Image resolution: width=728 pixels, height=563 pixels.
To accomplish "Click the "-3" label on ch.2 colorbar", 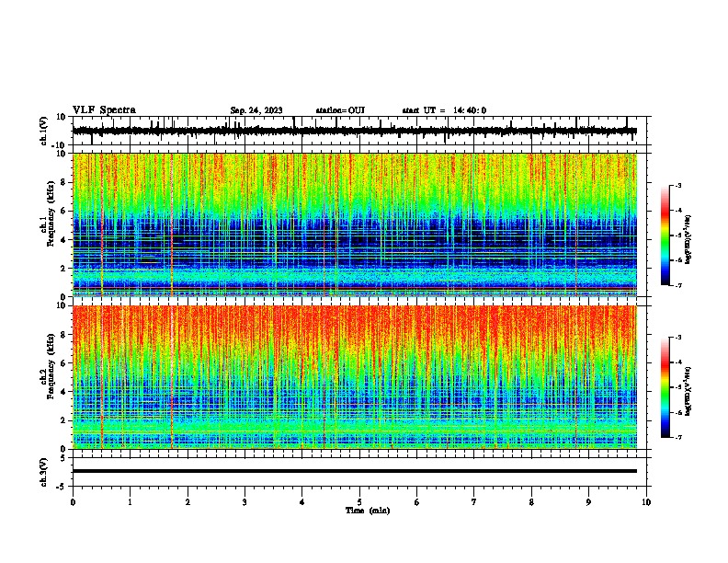I will coord(677,338).
